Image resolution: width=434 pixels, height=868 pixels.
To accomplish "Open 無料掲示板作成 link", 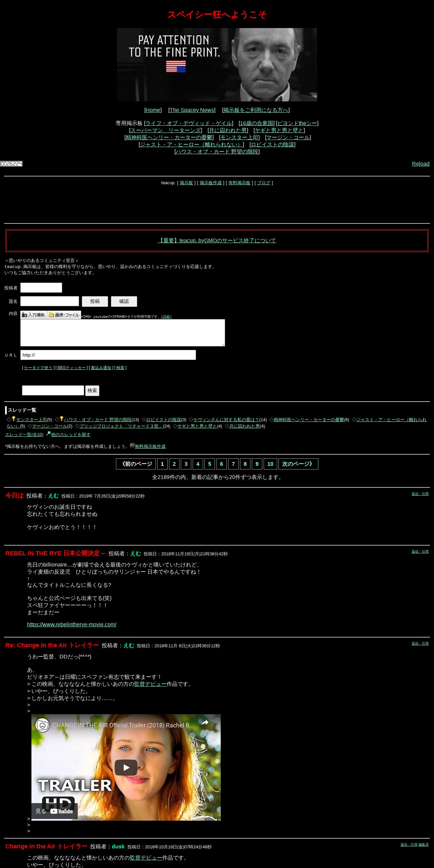I will (150, 447).
